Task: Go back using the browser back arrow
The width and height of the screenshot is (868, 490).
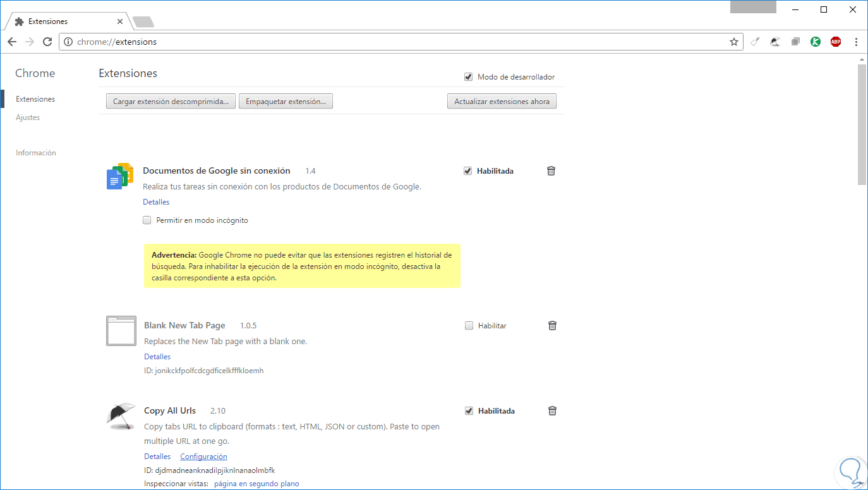Action: [x=12, y=42]
